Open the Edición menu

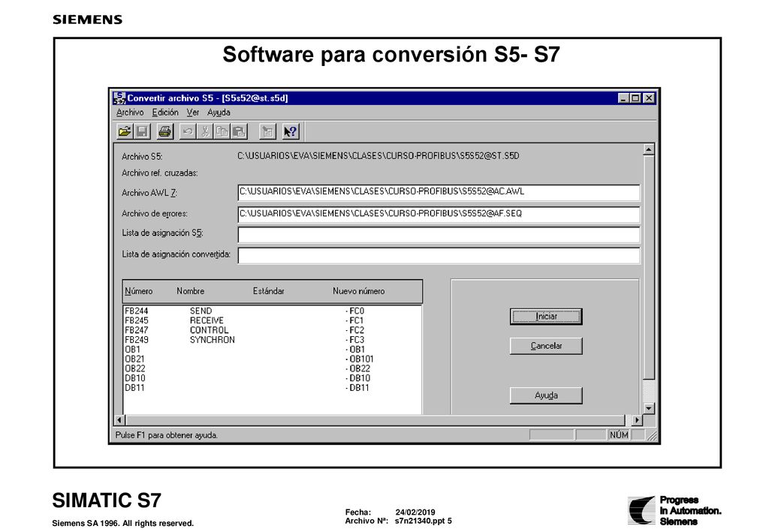165,113
